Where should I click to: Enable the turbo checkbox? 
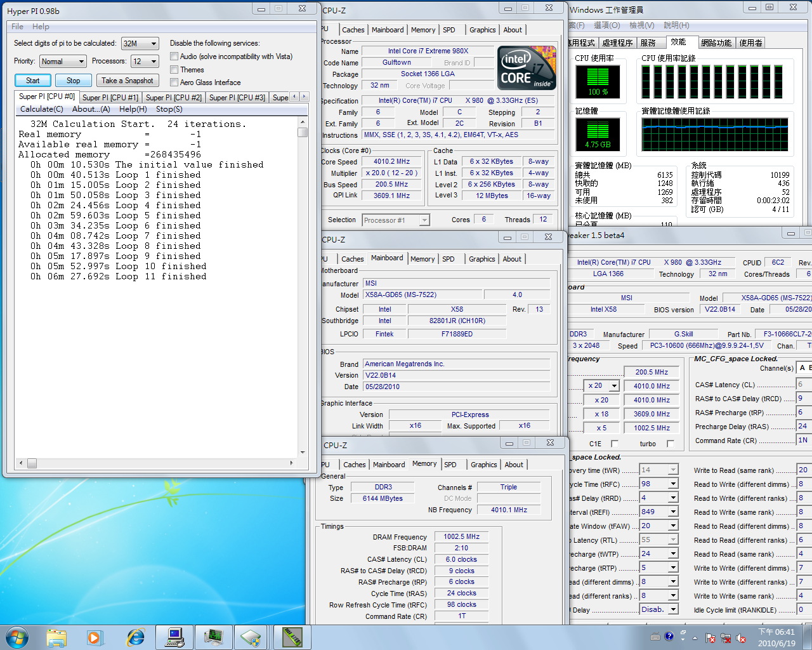coord(671,444)
